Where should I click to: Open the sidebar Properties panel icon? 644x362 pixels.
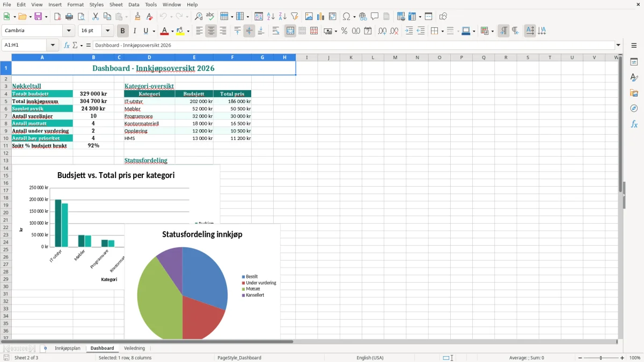(634, 62)
